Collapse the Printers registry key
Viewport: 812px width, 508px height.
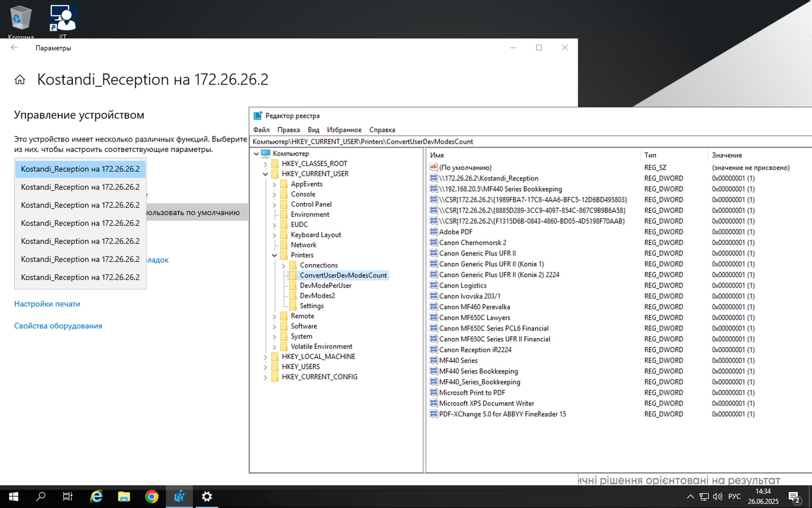[274, 255]
